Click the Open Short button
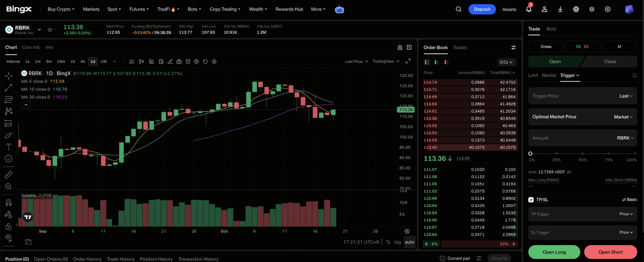Screen dimensions: 644x262 pos(610,252)
